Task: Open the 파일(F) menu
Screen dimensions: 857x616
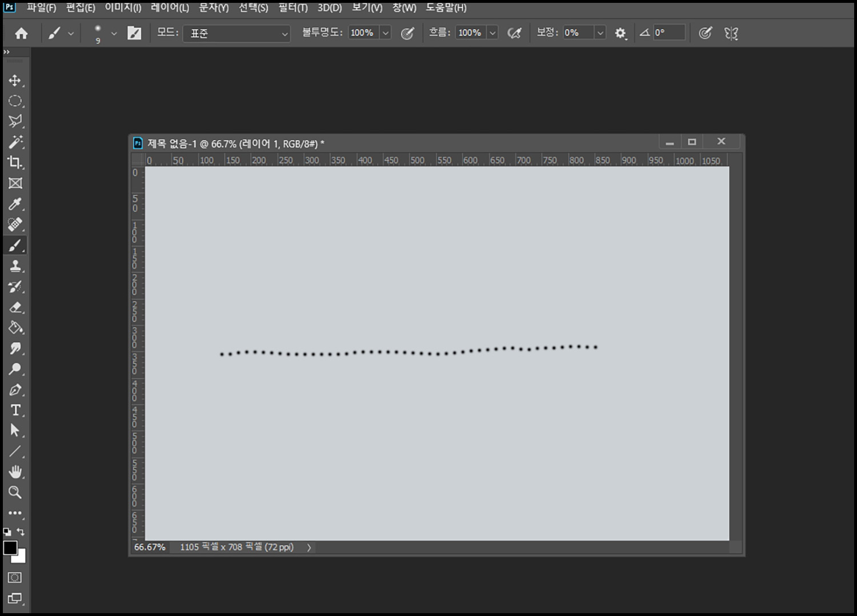Action: click(x=42, y=8)
